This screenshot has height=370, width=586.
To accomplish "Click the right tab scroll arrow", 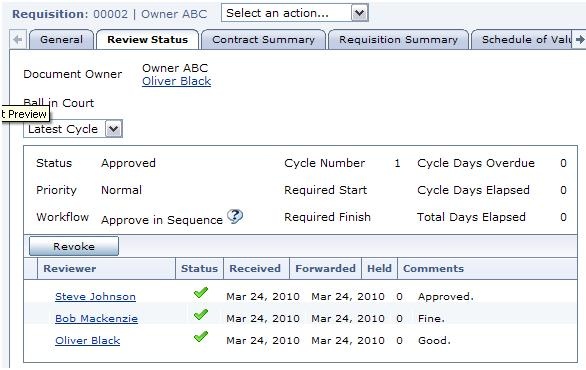I will point(580,40).
